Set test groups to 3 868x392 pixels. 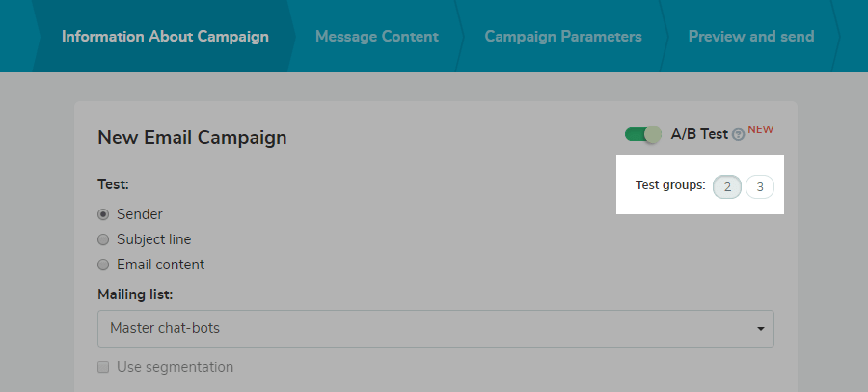click(760, 186)
